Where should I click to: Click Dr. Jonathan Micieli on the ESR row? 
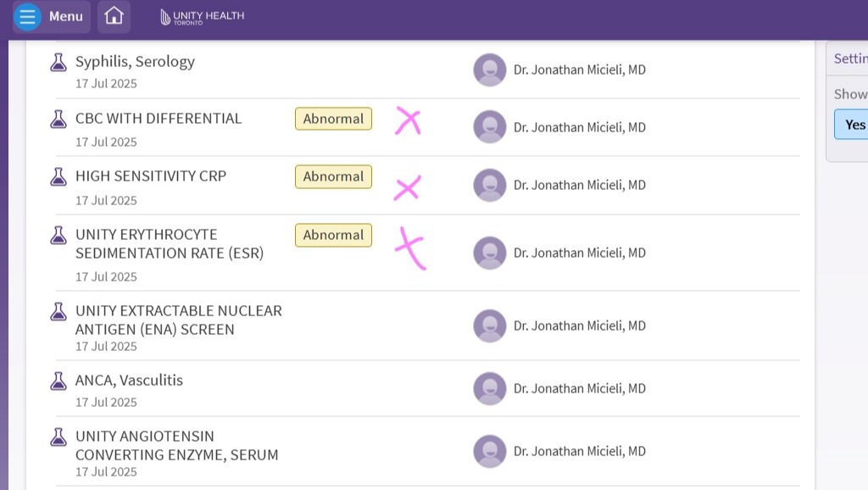[x=579, y=253]
